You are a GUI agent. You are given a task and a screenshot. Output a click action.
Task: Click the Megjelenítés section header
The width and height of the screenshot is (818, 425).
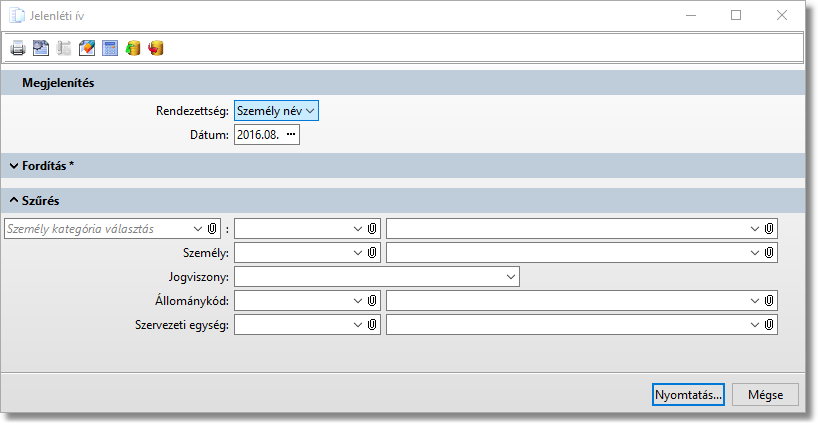click(x=58, y=83)
